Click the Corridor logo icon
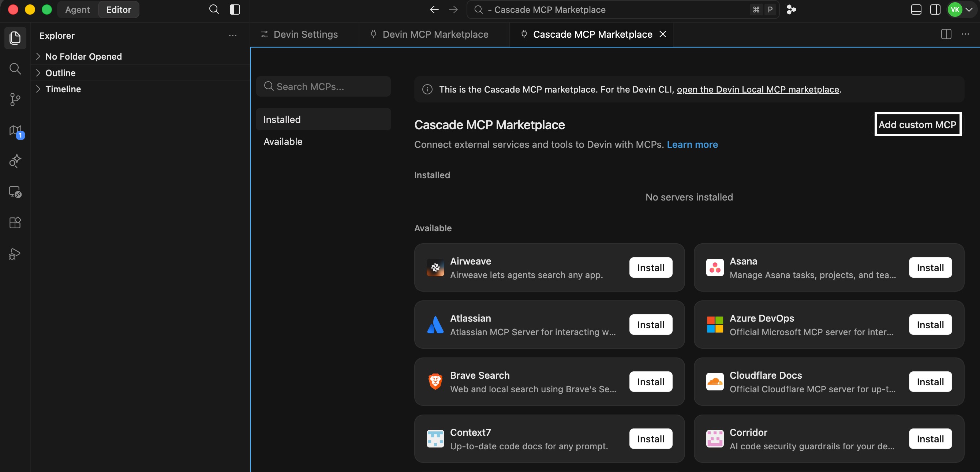Viewport: 980px width, 472px height. click(715, 439)
